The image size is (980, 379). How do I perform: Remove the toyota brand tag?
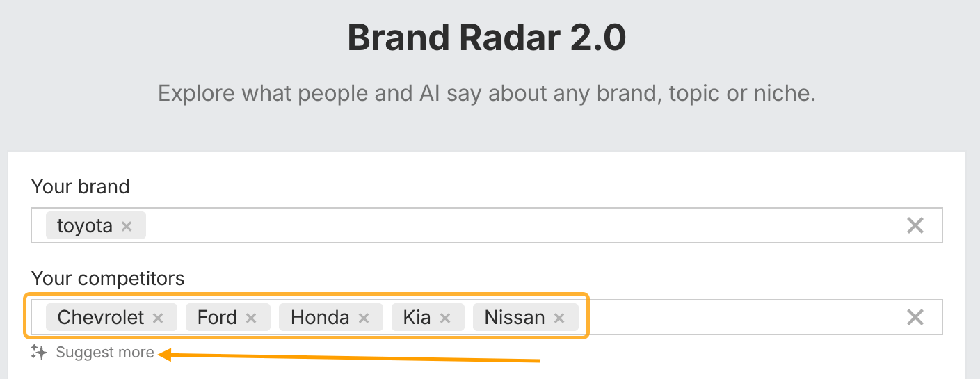click(x=126, y=226)
